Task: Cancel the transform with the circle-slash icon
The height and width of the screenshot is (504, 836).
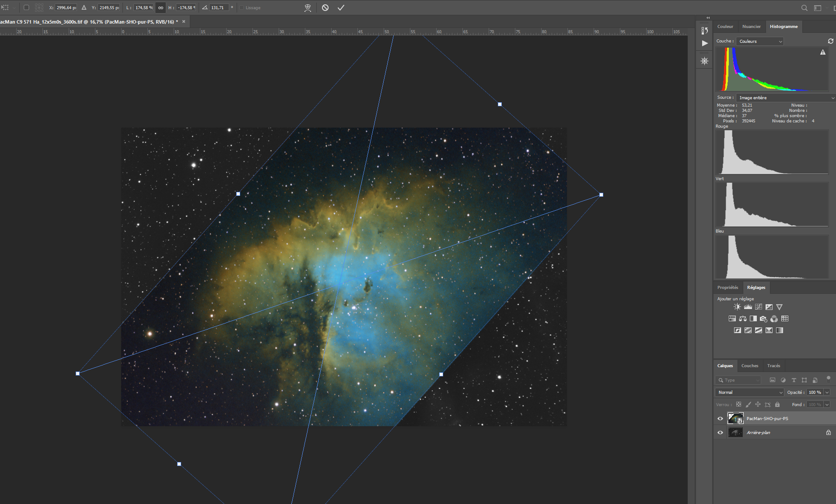Action: [325, 7]
